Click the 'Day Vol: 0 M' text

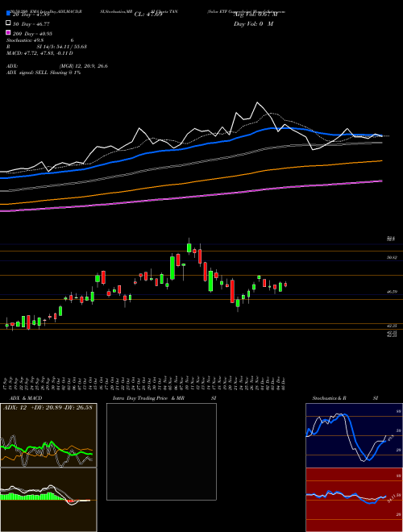tap(253, 24)
